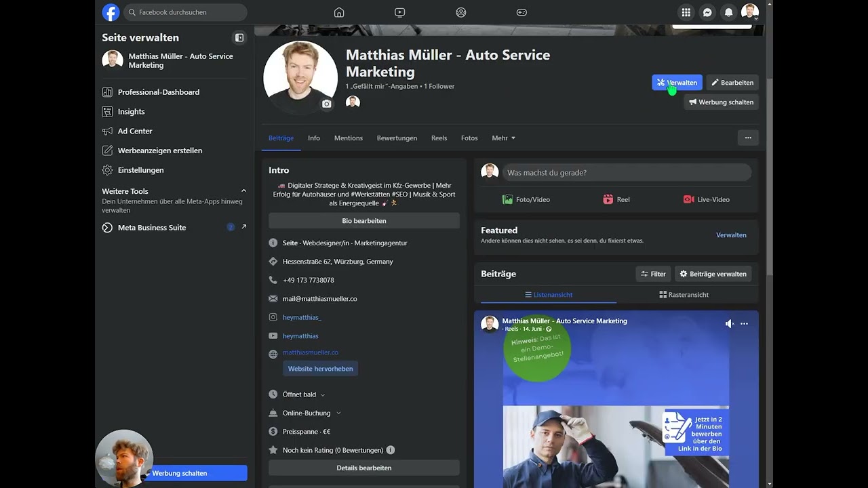Click the phone number +49 173 7738078

tap(309, 280)
